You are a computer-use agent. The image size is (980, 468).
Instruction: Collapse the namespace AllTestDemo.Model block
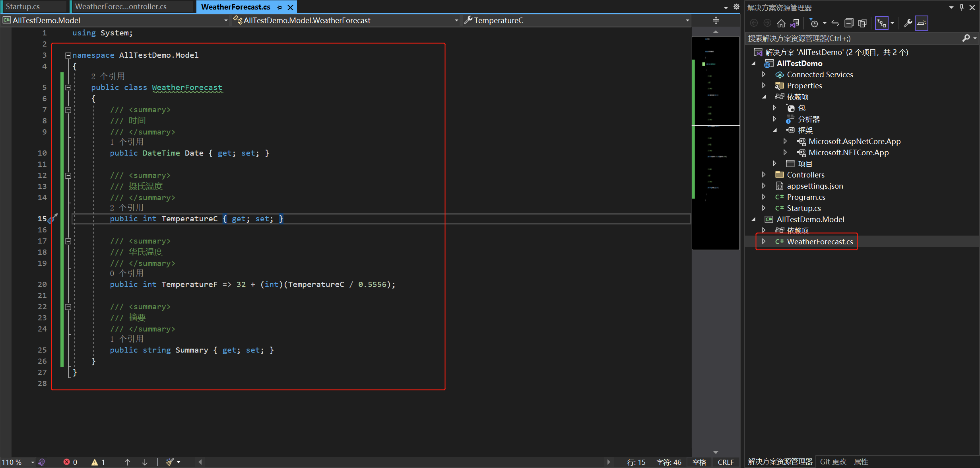click(68, 55)
